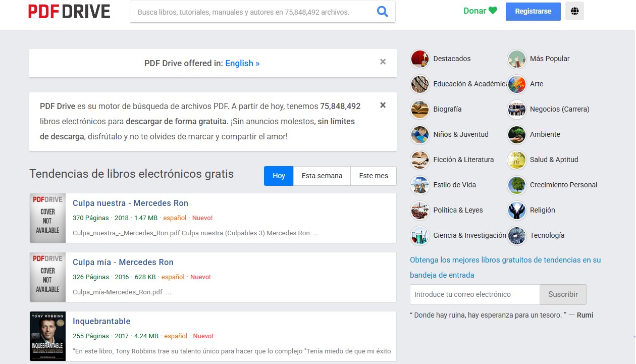The image size is (636, 364).
Task: Open the Ambiente category label
Action: [x=545, y=134]
